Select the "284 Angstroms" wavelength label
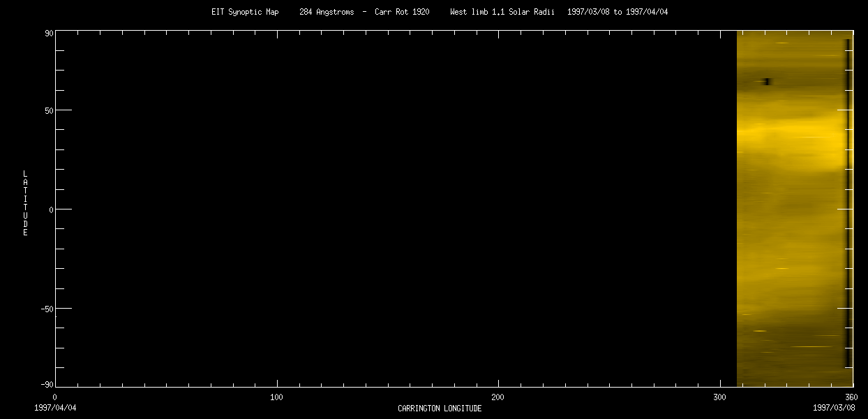868x419 pixels. [326, 12]
